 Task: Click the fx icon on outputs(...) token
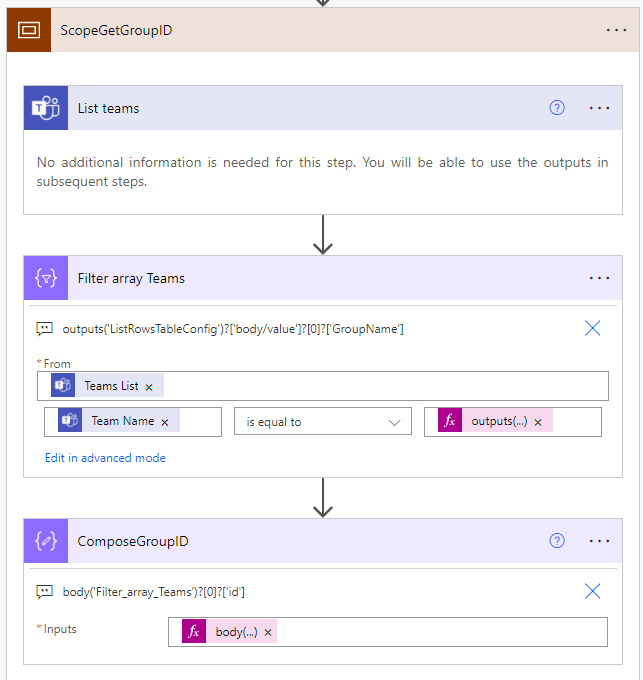coord(450,420)
